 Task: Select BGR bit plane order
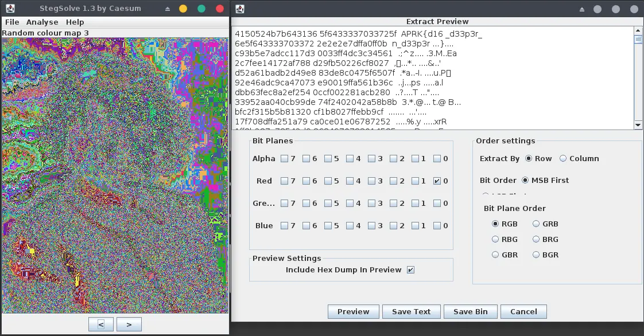click(536, 255)
